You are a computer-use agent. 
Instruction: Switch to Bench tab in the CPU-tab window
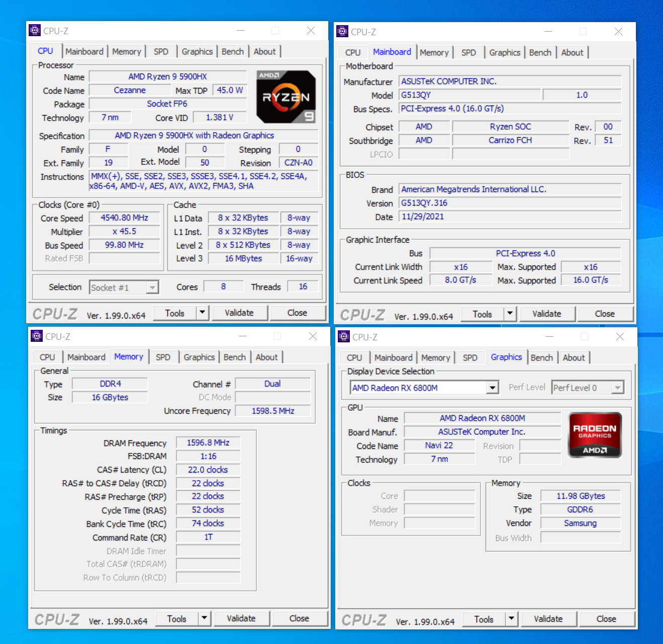click(232, 51)
